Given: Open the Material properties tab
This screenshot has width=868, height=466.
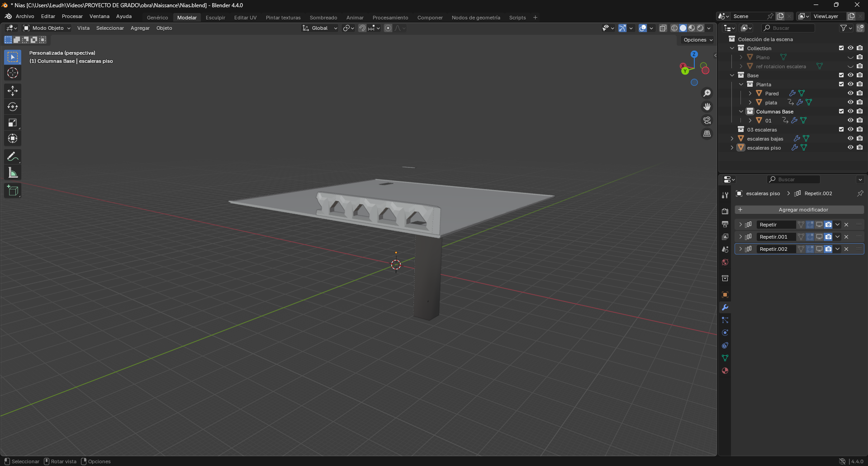Looking at the screenshot, I should click(x=725, y=371).
